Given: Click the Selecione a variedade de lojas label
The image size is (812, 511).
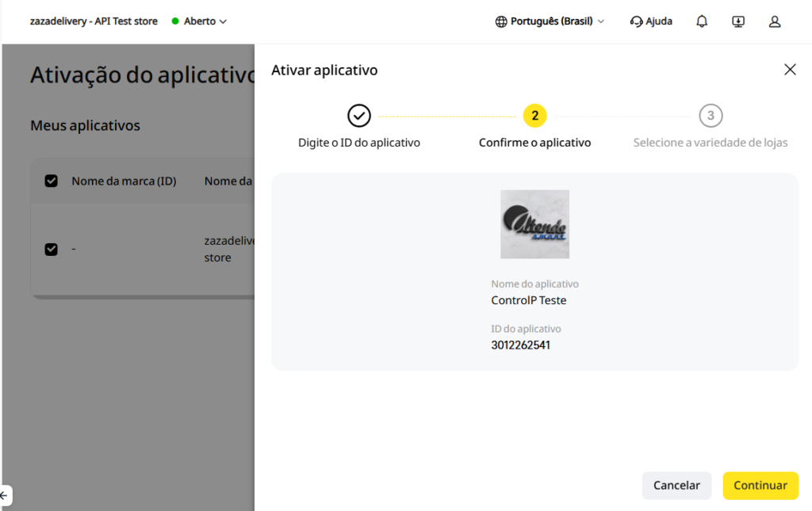Looking at the screenshot, I should click(710, 143).
